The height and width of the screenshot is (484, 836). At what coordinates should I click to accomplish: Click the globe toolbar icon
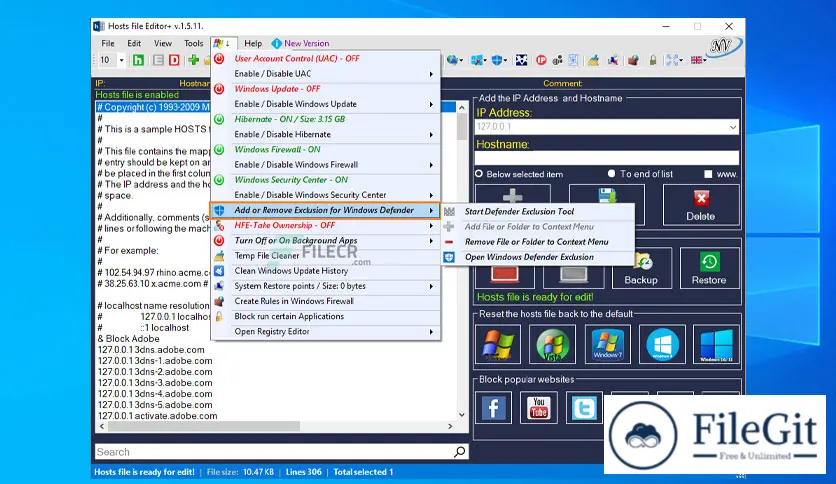(x=453, y=60)
